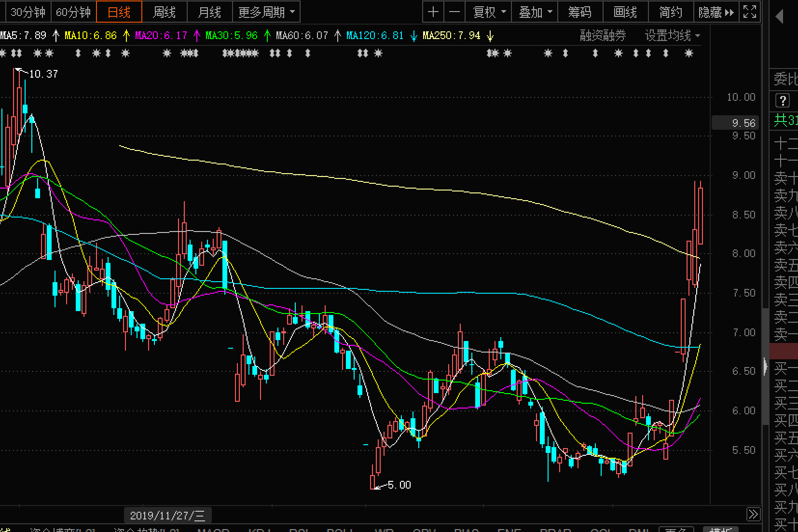Open the 复权 dropdown menu
798x532 pixels.
tap(489, 12)
